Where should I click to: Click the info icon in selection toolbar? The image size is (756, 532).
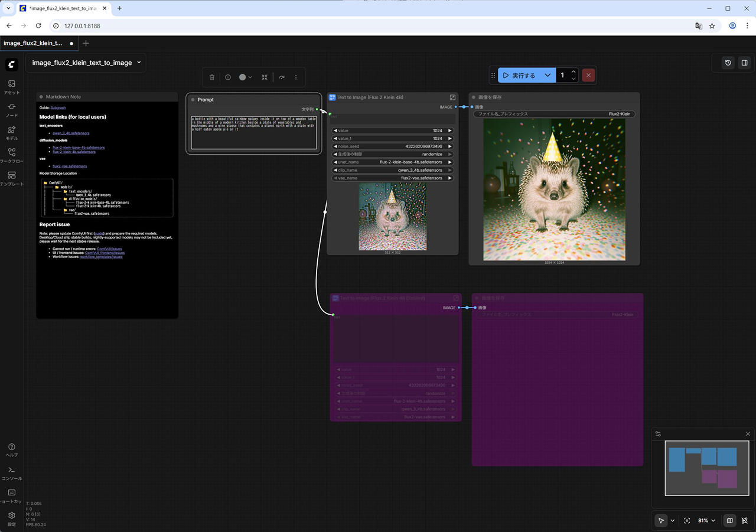pyautogui.click(x=228, y=77)
